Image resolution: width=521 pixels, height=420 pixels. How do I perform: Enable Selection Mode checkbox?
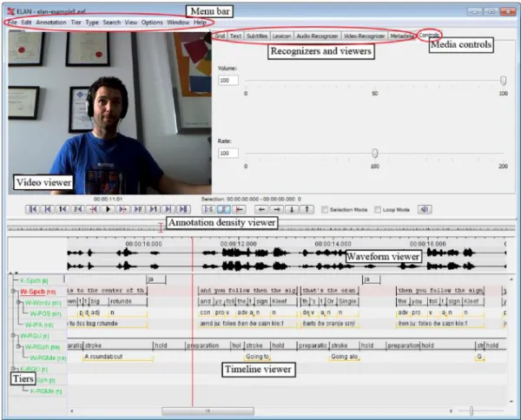click(325, 210)
